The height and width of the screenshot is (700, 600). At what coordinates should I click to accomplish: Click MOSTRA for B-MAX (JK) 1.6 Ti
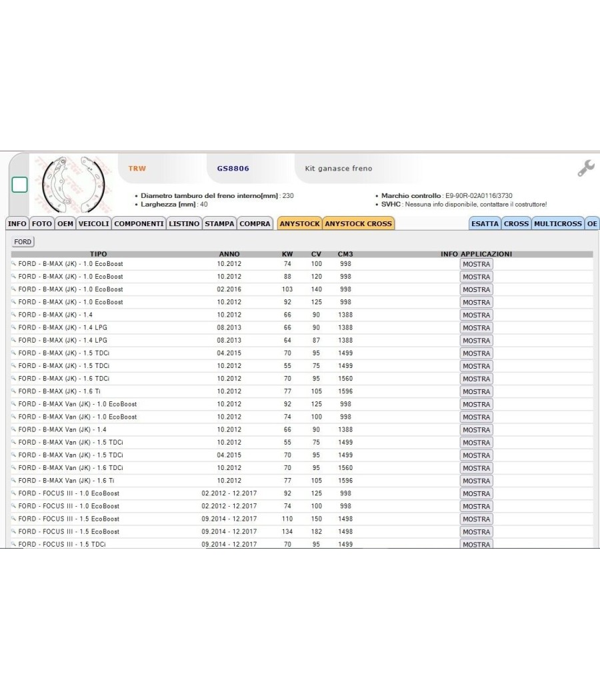pos(477,391)
